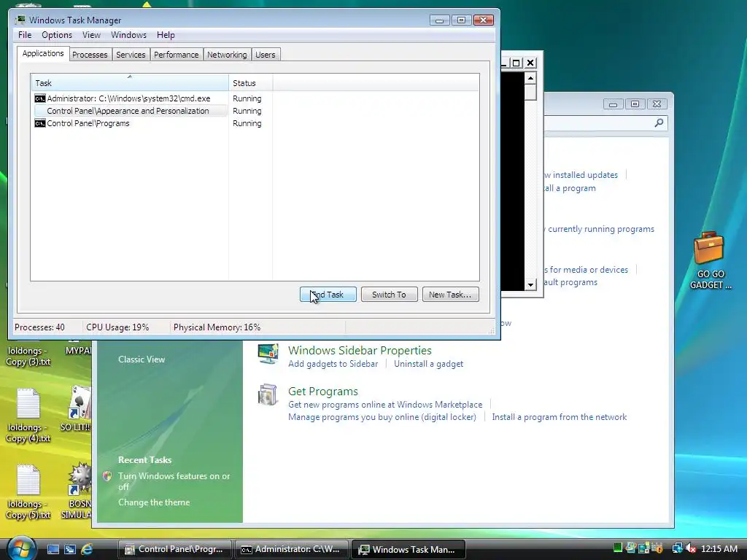
Task: Click the network tray icon
Action: pyautogui.click(x=677, y=548)
